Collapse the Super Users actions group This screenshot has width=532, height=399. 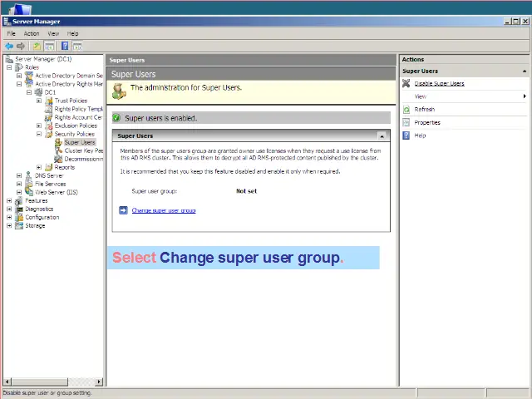(x=525, y=71)
